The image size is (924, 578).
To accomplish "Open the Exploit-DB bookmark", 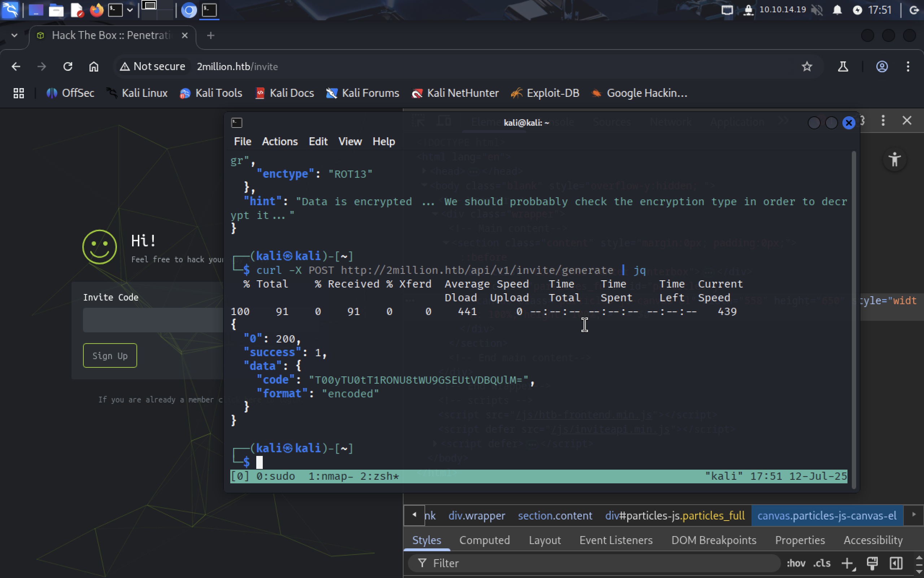I will (545, 93).
